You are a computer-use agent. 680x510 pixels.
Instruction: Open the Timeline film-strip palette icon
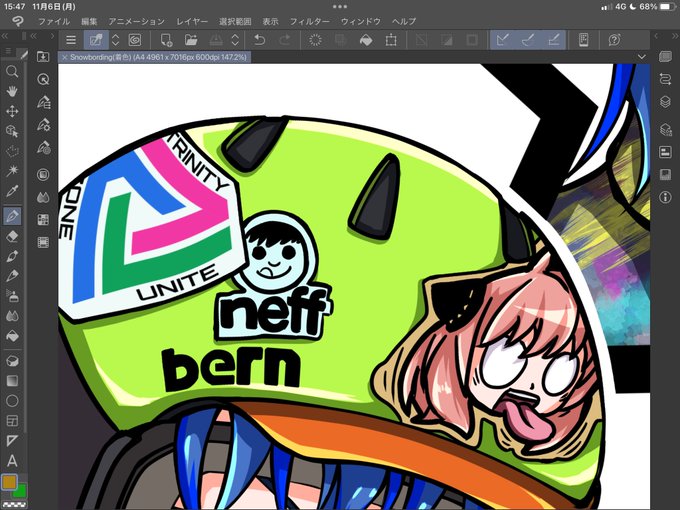click(43, 242)
